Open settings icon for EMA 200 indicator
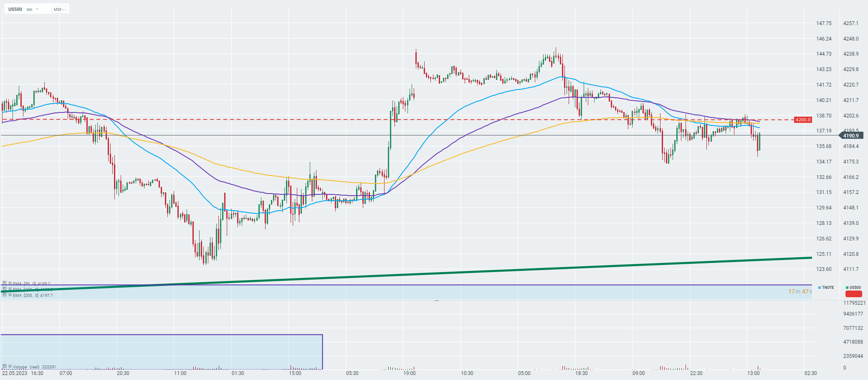 coord(5,295)
